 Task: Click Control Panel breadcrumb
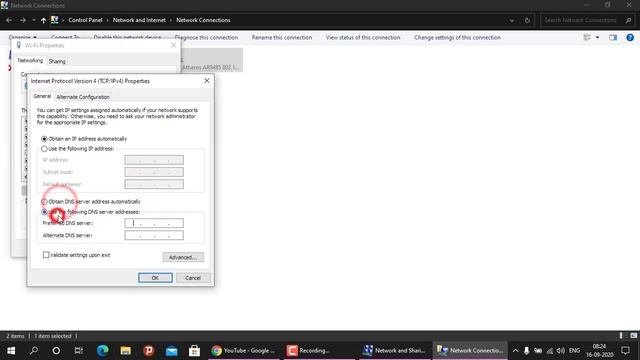85,20
